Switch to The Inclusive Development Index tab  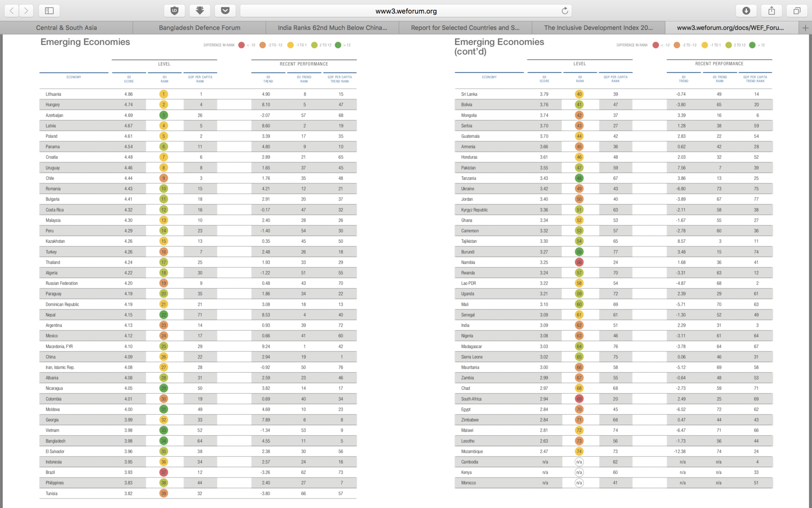tap(598, 28)
